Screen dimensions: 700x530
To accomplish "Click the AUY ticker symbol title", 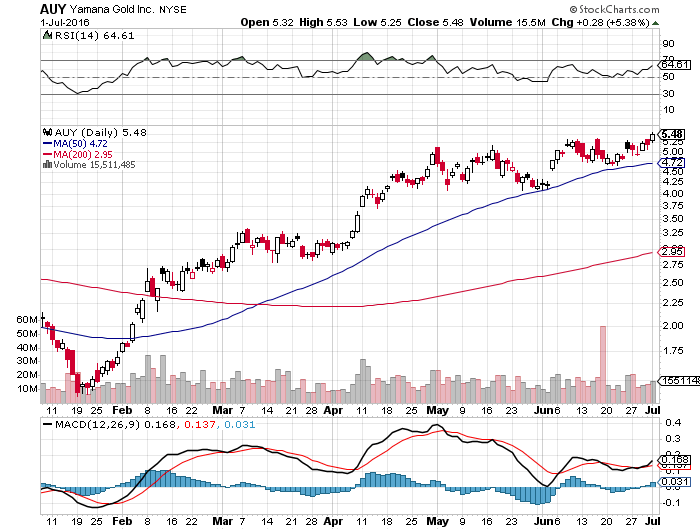I will (53, 9).
